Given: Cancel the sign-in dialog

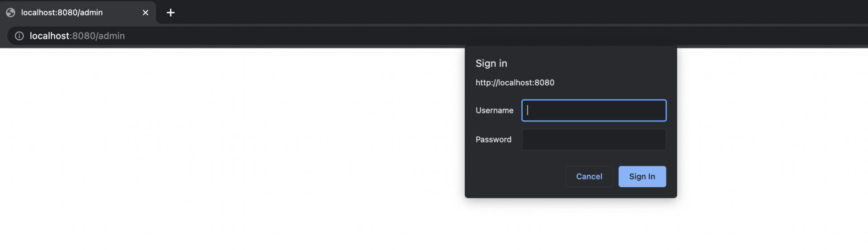Looking at the screenshot, I should (x=589, y=176).
